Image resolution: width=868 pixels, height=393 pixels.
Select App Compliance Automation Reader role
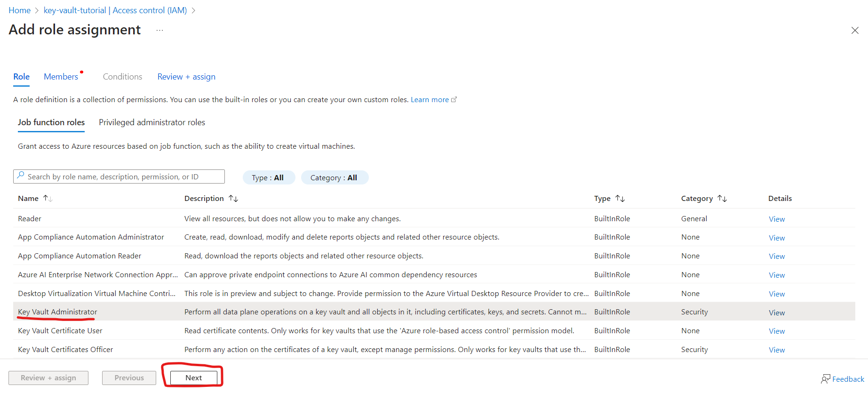coord(434,256)
